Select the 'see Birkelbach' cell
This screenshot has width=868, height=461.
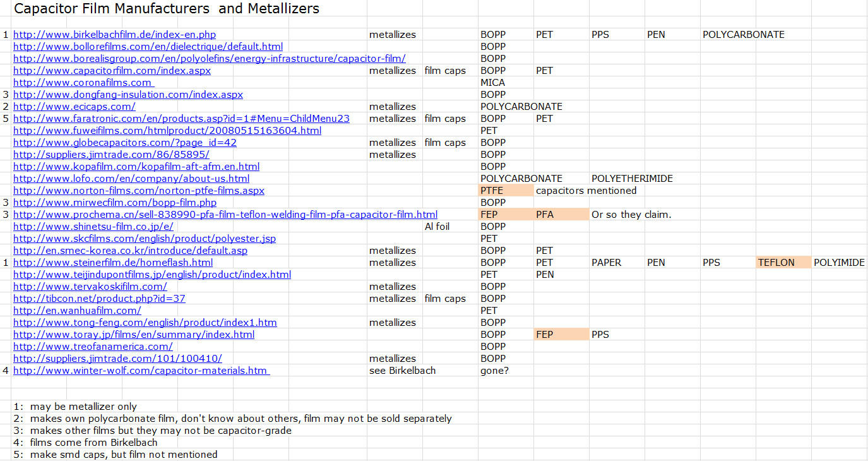click(402, 371)
